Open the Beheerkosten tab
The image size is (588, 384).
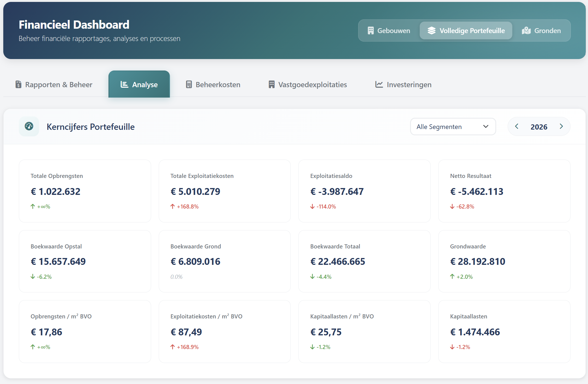click(213, 84)
